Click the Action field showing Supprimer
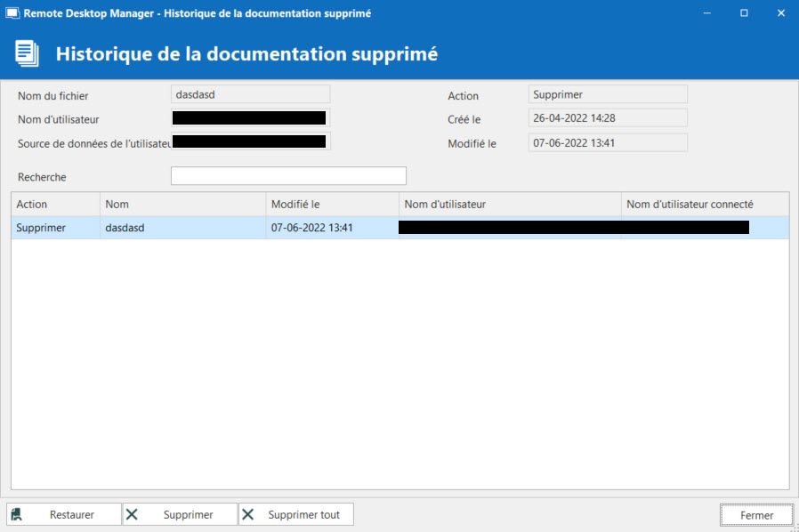Screen dimensions: 799x532 pos(608,94)
